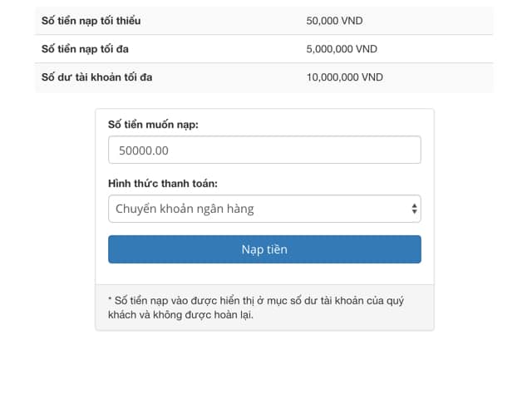The height and width of the screenshot is (399, 532).
Task: Click the 5,000,000 VND maximum deposit value
Action: point(342,49)
